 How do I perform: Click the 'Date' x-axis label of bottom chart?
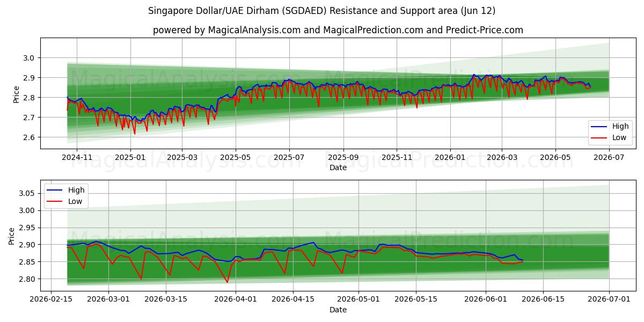coord(338,310)
